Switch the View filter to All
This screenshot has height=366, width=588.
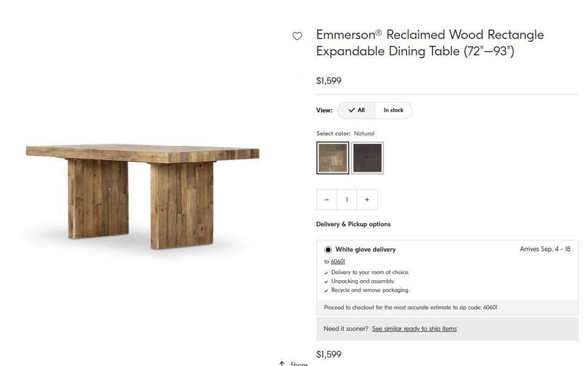(x=356, y=110)
